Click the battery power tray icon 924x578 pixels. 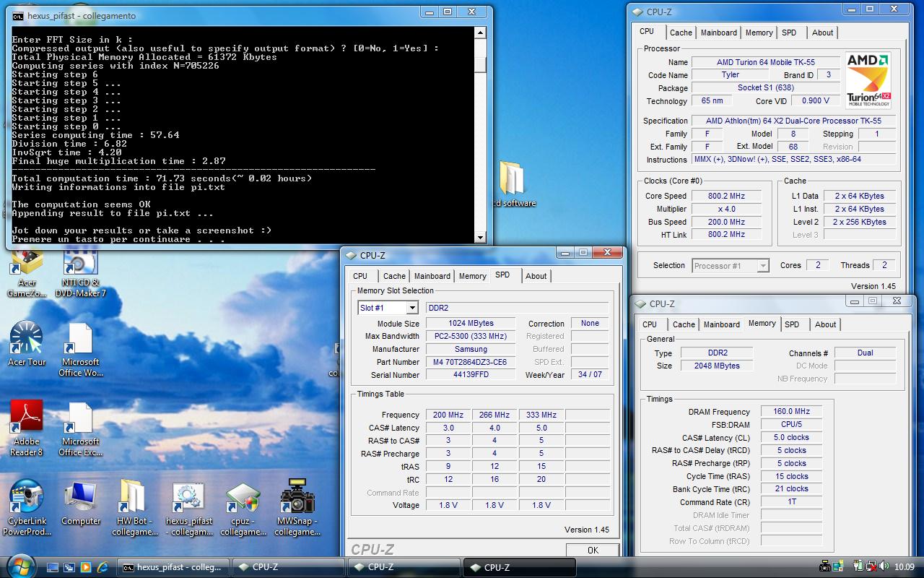tap(858, 567)
